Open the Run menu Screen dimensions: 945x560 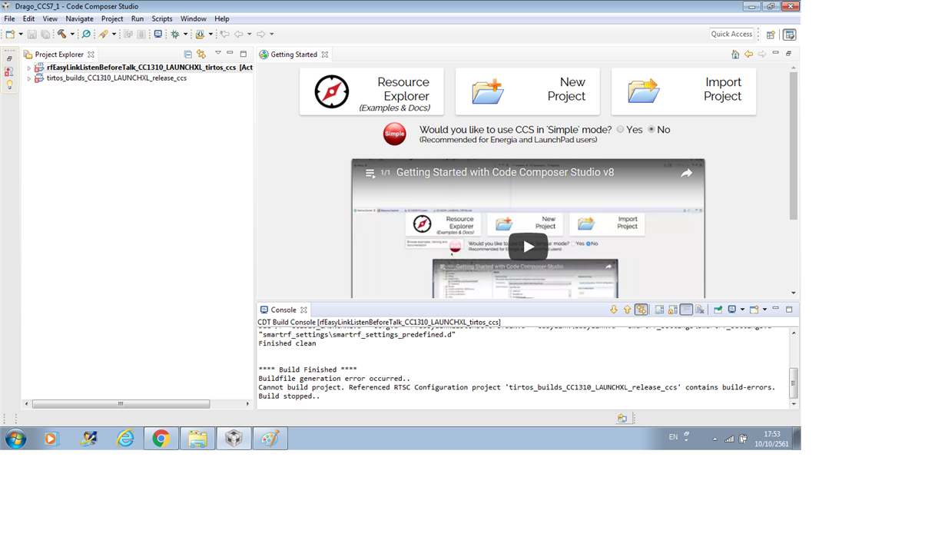point(138,18)
